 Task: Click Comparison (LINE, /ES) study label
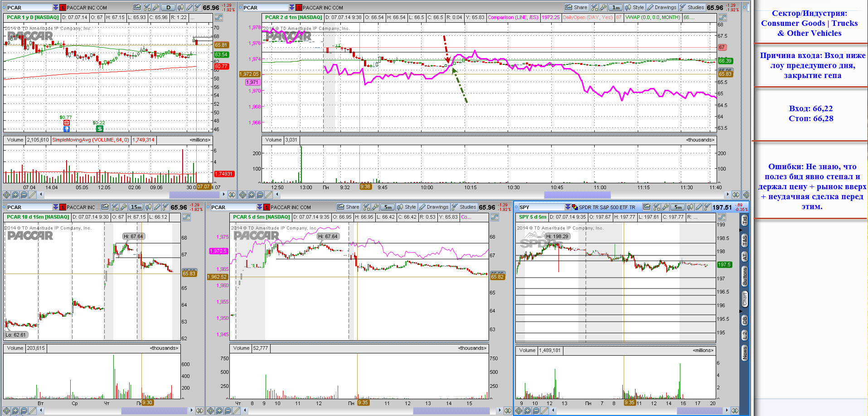click(513, 18)
